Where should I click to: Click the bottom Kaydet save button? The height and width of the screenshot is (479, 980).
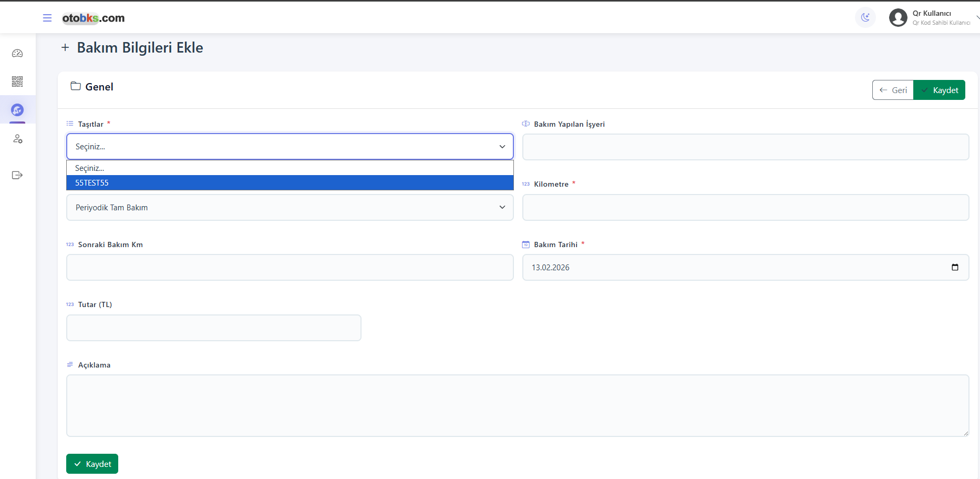coord(92,464)
